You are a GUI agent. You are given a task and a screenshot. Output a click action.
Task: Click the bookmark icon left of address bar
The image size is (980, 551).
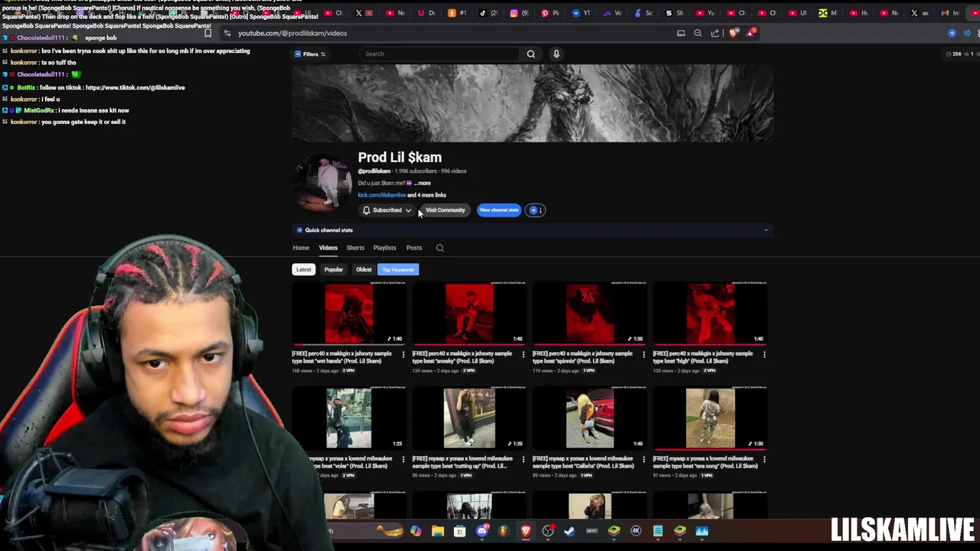pyautogui.click(x=207, y=33)
